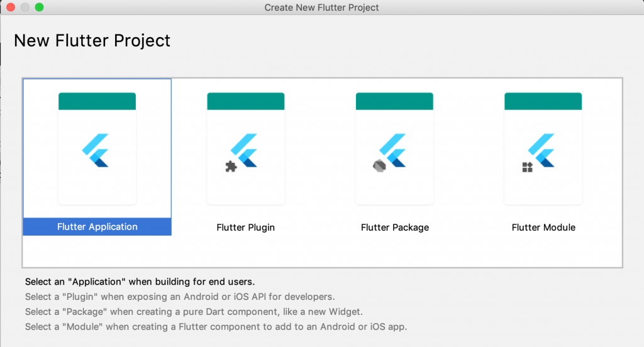Click the teal header of Application card
Image resolution: width=644 pixels, height=347 pixels.
point(97,101)
